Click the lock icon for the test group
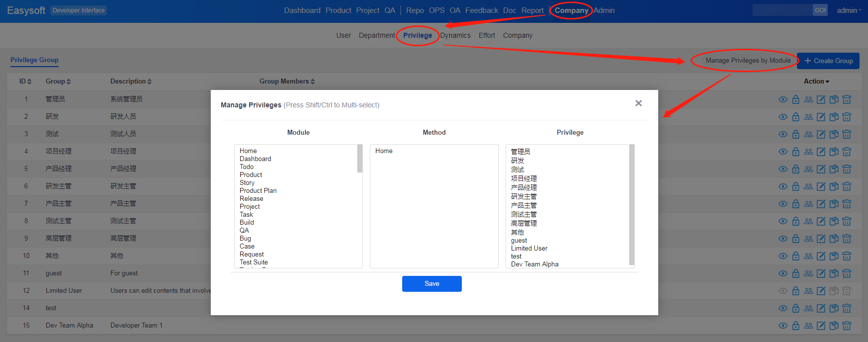868x342 pixels. pos(796,308)
